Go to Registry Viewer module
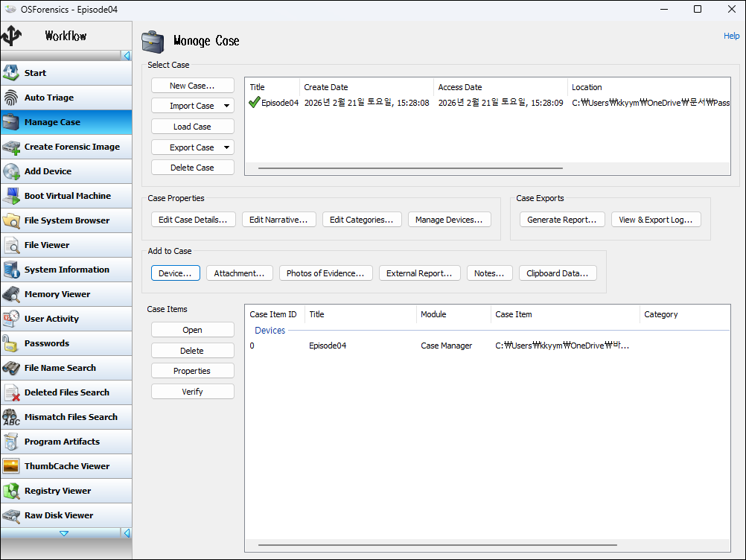The image size is (746, 560). pos(66,491)
